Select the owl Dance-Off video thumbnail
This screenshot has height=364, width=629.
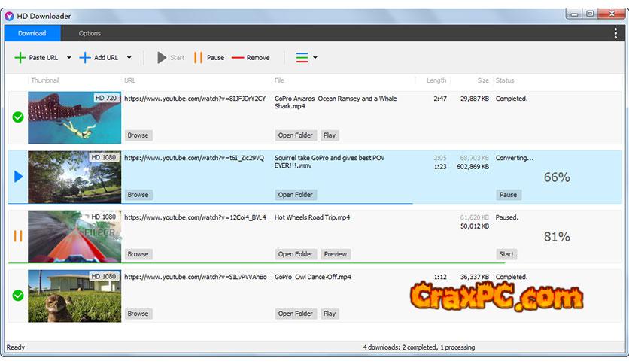(x=74, y=296)
